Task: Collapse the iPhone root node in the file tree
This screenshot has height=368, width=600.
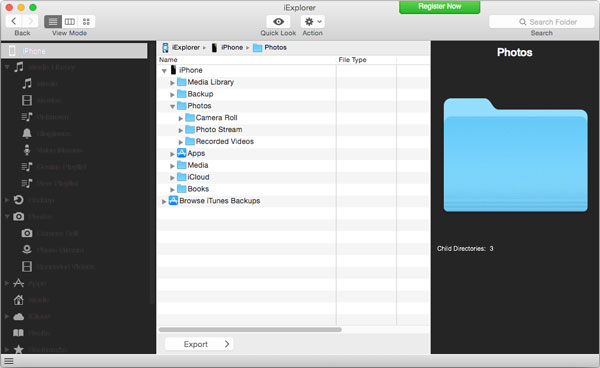Action: (164, 71)
